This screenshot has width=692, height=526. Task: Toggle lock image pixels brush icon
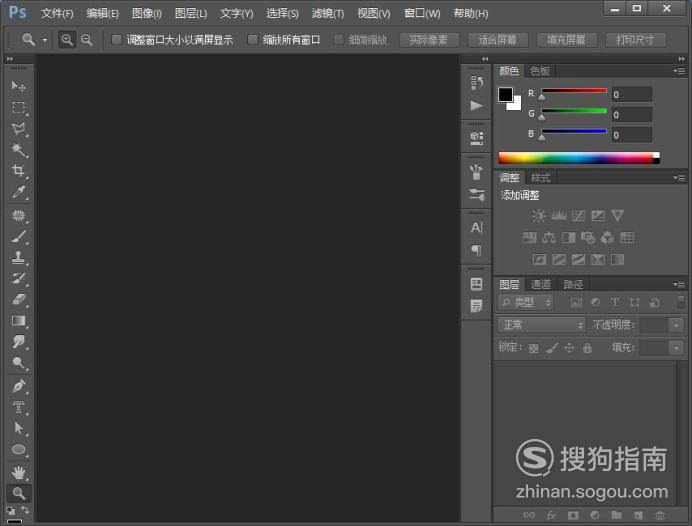click(552, 348)
